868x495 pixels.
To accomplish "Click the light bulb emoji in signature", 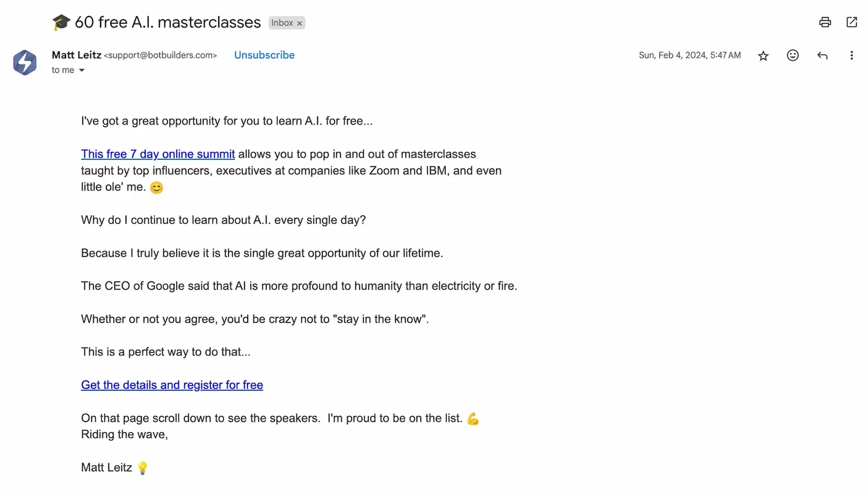I will pos(142,468).
